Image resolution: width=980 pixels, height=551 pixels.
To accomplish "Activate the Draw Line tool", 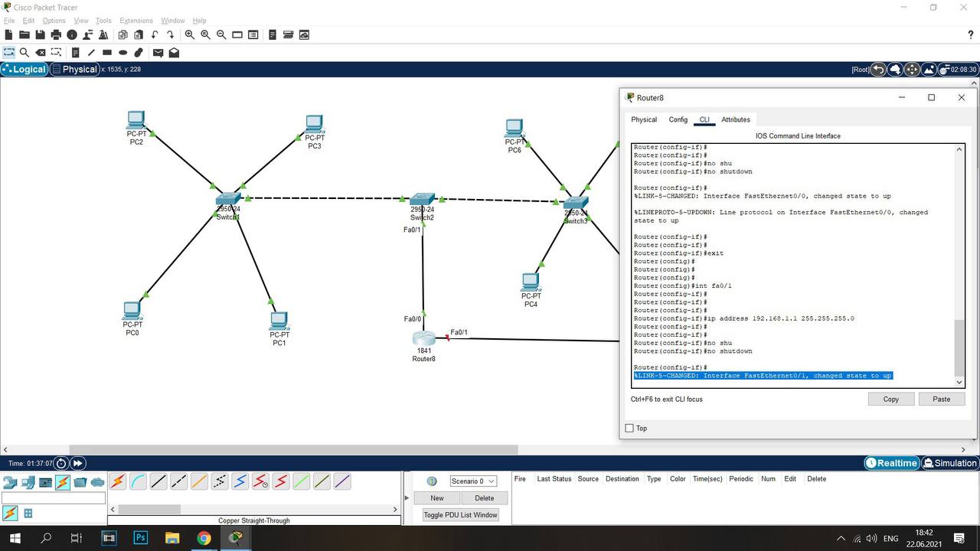I will [x=91, y=53].
